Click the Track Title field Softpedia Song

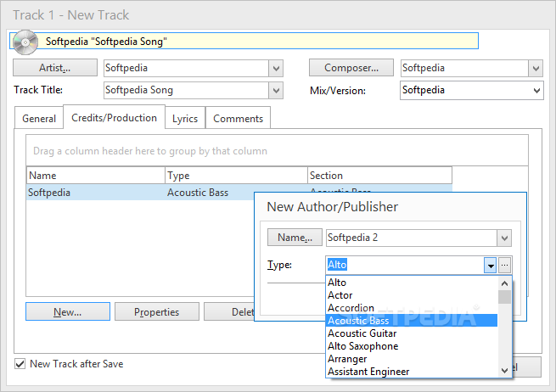click(x=187, y=91)
